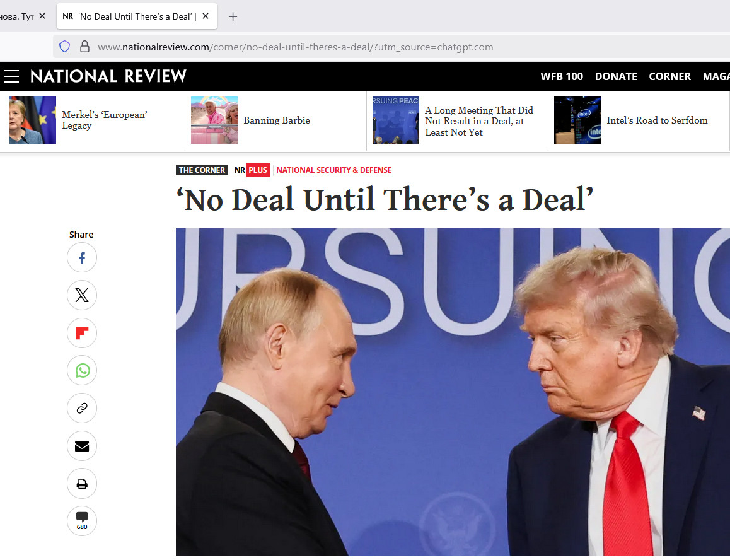
Task: Share article on X
Action: (82, 295)
